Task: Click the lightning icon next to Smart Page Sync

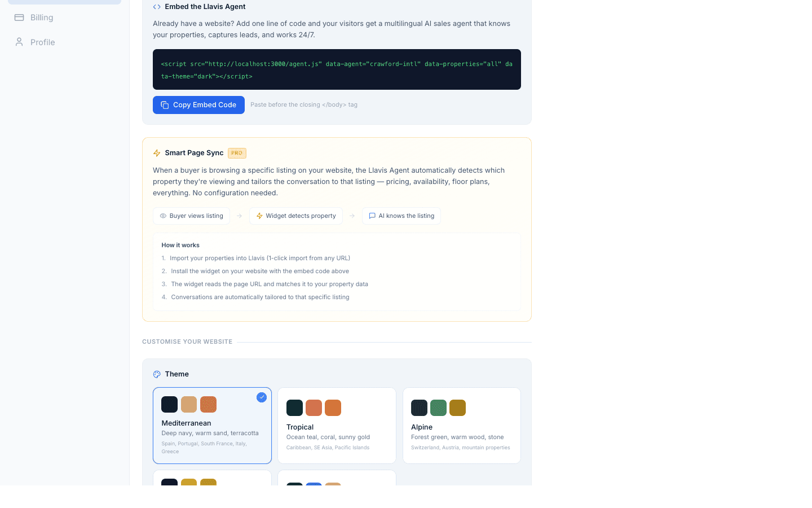Action: 157,153
